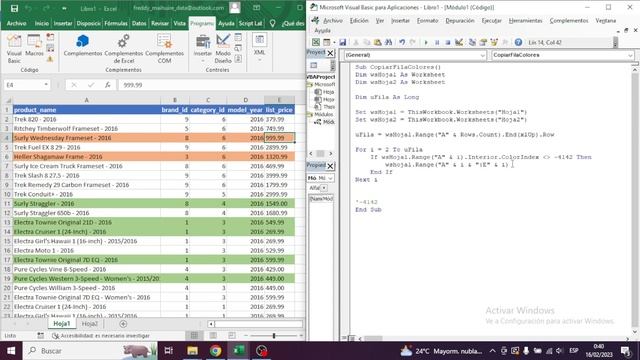Open the Edición menu in VBA editor
This screenshot has height=360, width=640.
tap(359, 20)
